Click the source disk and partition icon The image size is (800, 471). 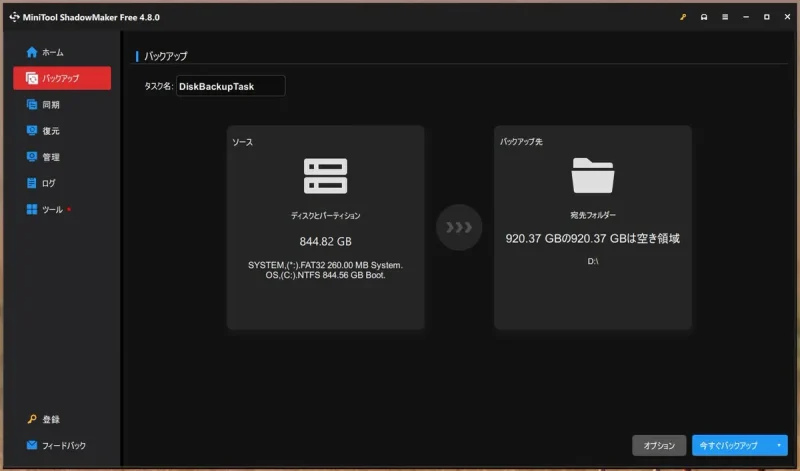325,176
